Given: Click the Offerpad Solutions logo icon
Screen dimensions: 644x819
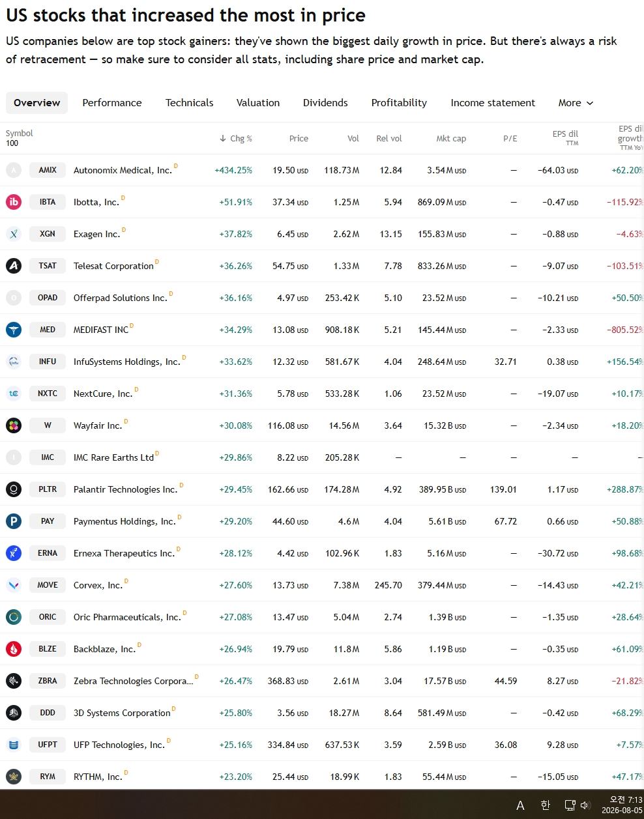Looking at the screenshot, I should pyautogui.click(x=14, y=298).
